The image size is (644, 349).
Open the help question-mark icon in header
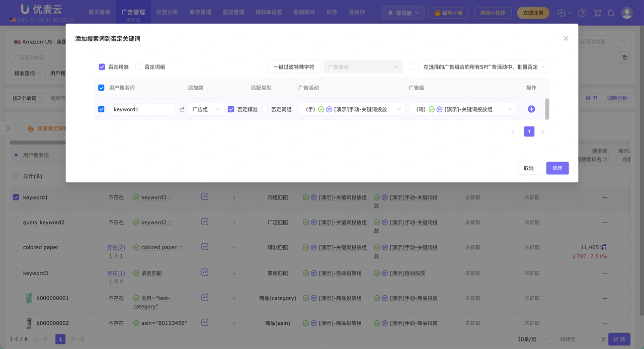click(582, 13)
